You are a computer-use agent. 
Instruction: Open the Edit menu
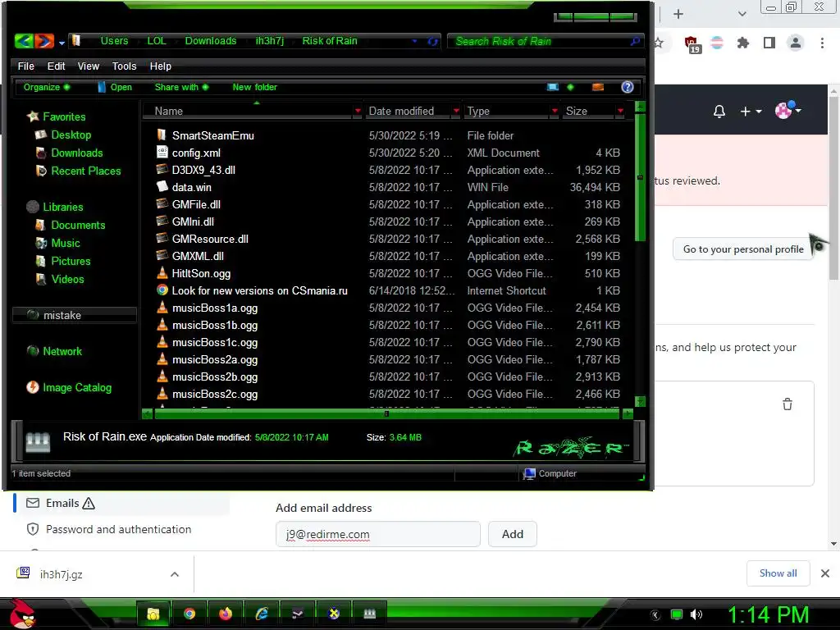tap(56, 66)
